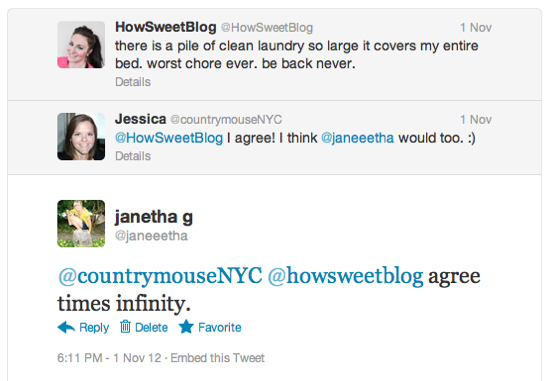Click the large @howsweetblog mention
Screen dimensions: 550x381
(x=346, y=276)
